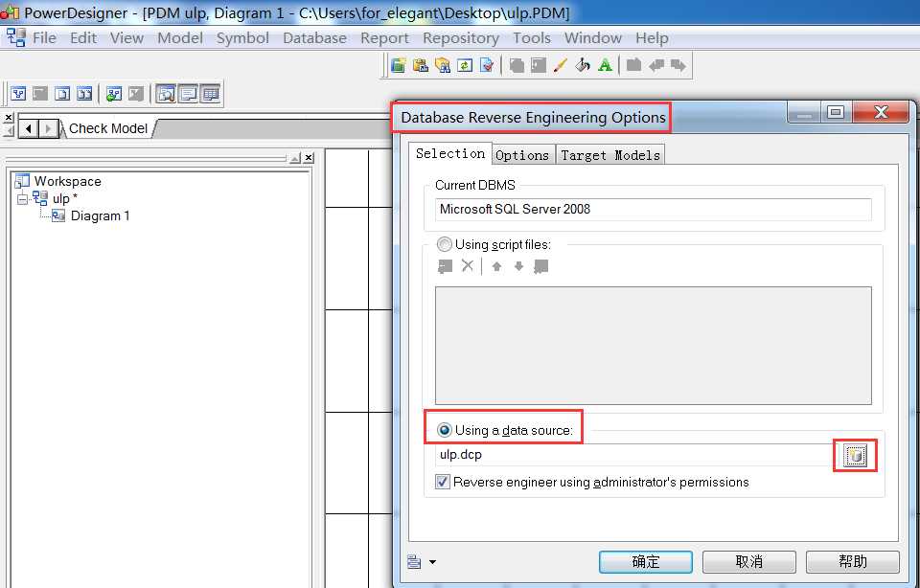This screenshot has height=588, width=920.
Task: Select the fill color paint bucket icon
Action: click(x=583, y=65)
